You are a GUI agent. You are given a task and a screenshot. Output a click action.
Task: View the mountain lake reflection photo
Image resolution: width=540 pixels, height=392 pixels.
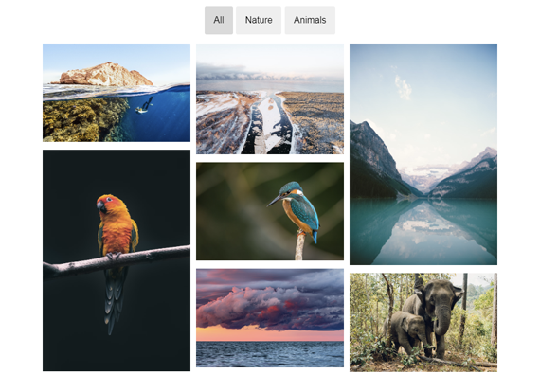point(423,154)
